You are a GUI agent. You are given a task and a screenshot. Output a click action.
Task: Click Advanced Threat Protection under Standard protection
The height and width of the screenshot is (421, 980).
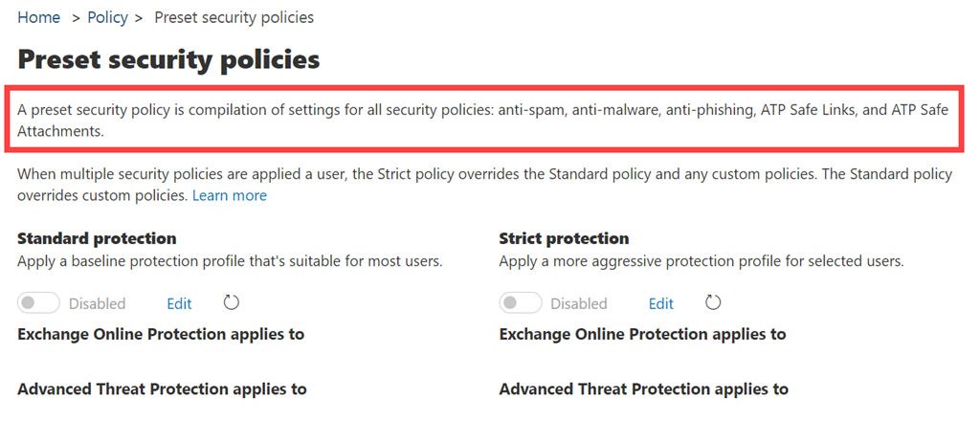(162, 388)
